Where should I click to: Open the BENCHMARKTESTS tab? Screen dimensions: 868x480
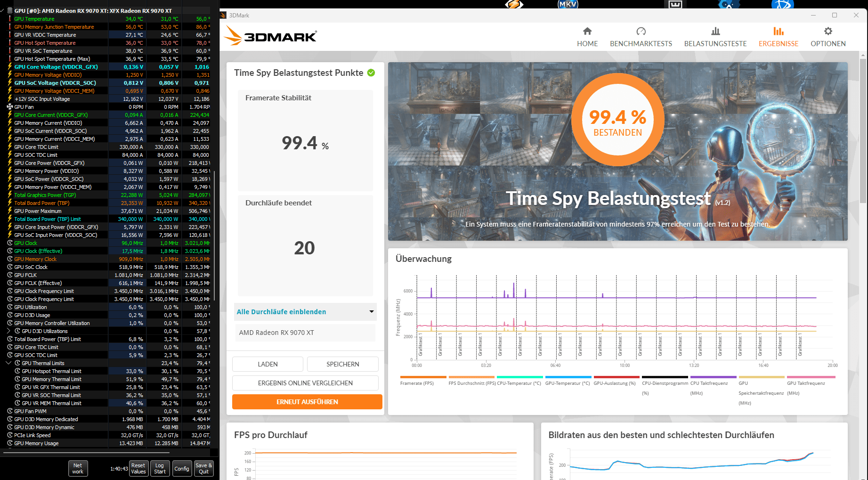tap(641, 43)
